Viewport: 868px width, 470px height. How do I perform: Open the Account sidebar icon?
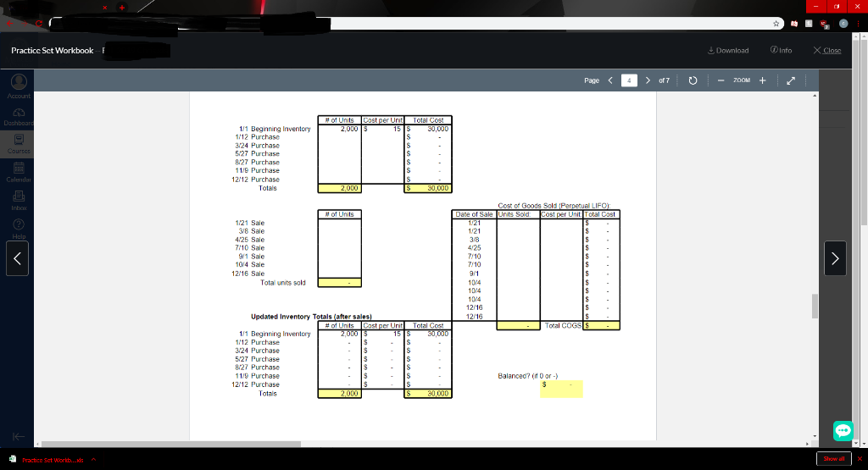click(x=19, y=87)
